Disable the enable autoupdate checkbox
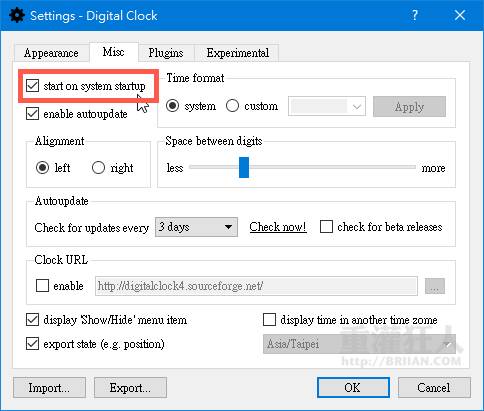This screenshot has width=484, height=411. tap(32, 114)
